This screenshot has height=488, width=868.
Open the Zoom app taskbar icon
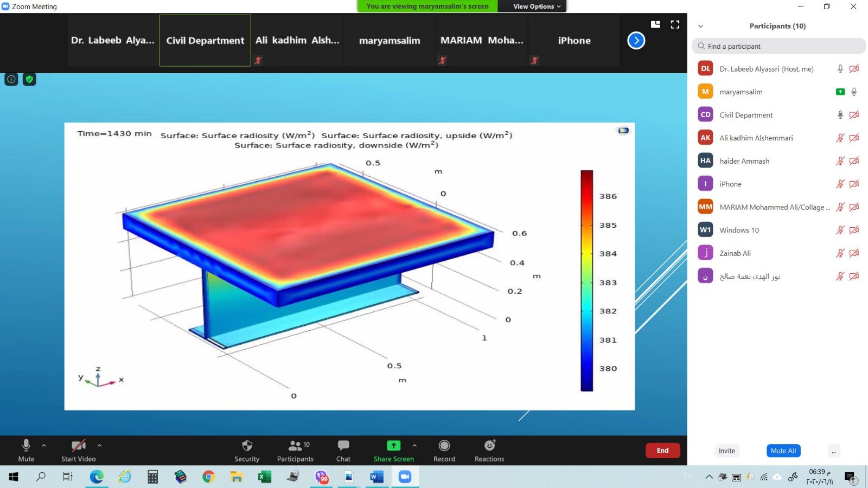pyautogui.click(x=405, y=477)
